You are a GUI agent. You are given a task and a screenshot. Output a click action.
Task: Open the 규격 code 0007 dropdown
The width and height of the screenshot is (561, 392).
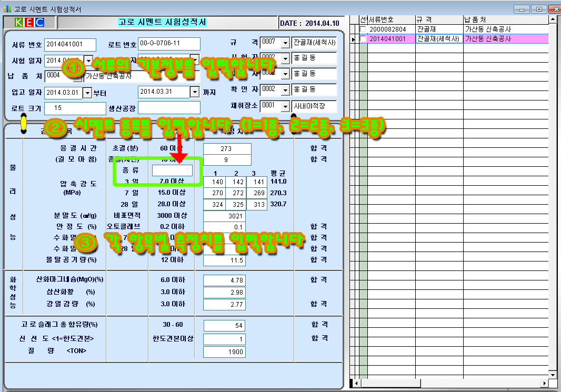tap(285, 43)
